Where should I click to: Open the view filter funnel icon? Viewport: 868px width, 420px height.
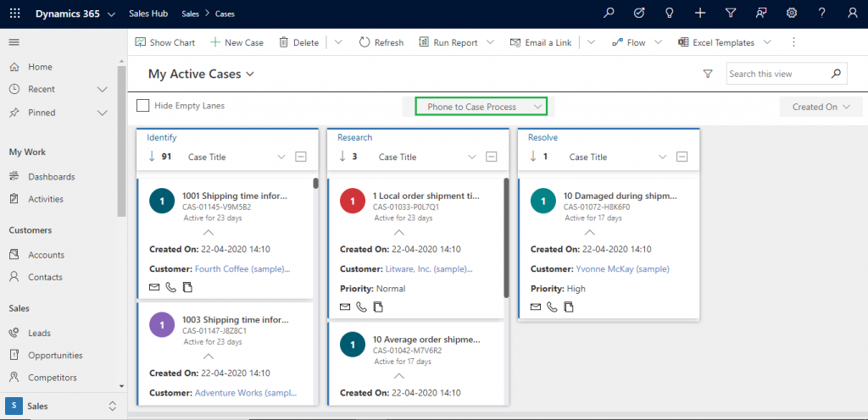click(x=708, y=74)
